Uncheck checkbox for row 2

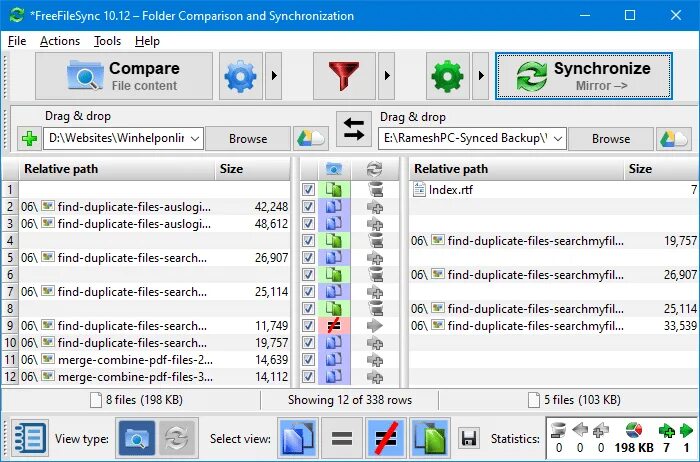tap(308, 207)
